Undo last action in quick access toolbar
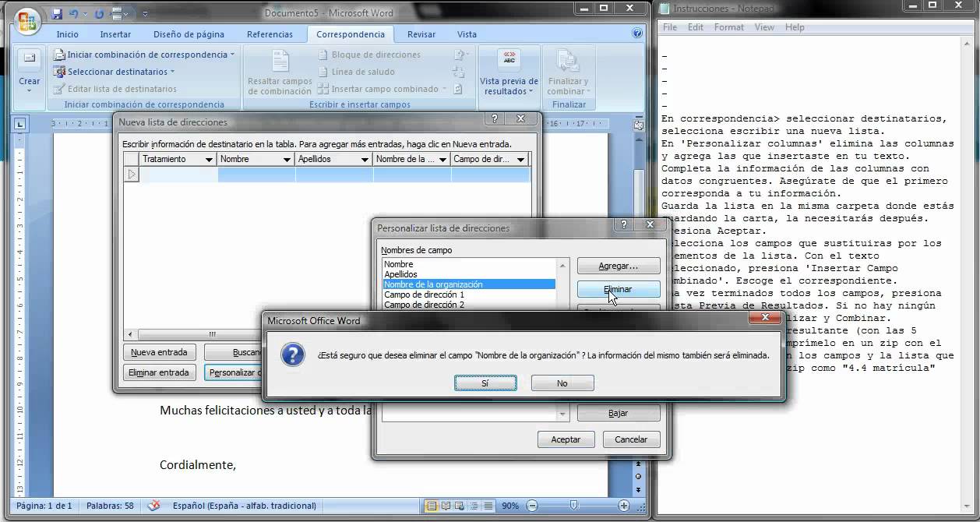Viewport: 980px width, 522px height. tap(74, 14)
